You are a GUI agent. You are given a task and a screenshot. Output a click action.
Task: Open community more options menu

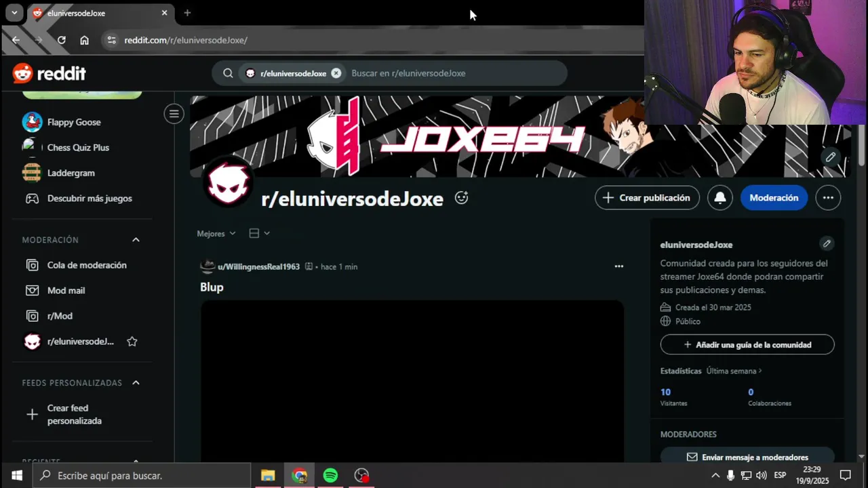828,198
